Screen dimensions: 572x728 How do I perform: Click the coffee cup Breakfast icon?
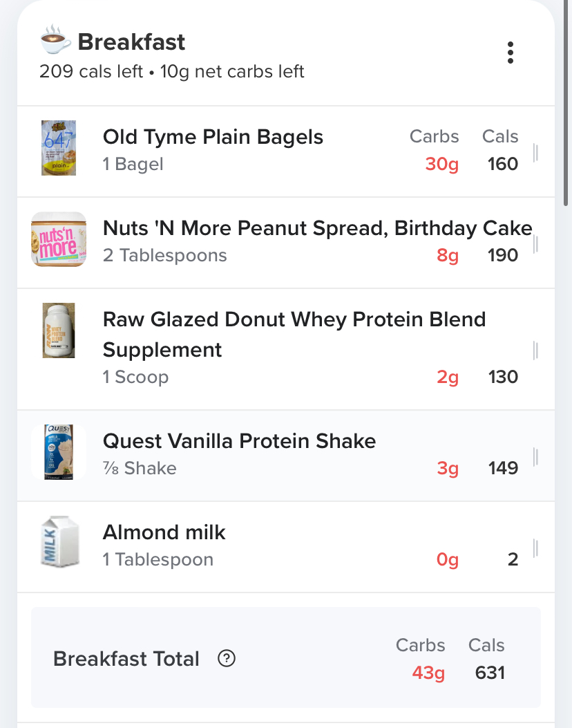click(x=55, y=42)
